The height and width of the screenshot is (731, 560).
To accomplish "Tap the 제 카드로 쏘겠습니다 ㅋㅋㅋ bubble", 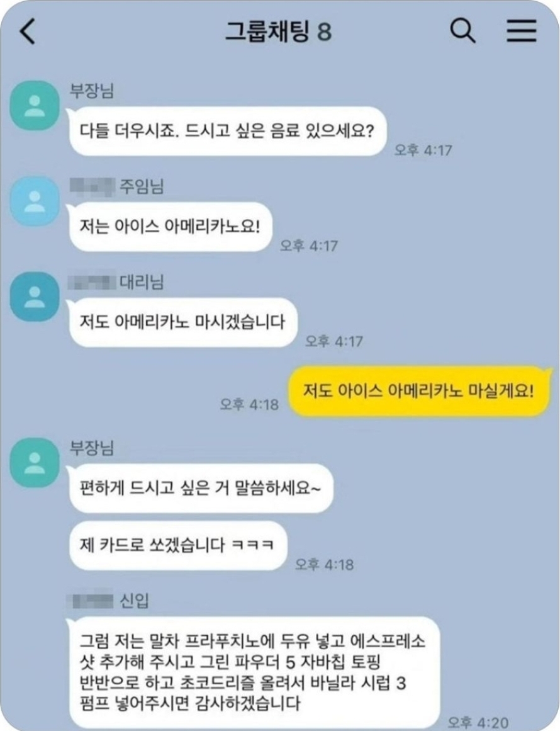I will (x=177, y=545).
